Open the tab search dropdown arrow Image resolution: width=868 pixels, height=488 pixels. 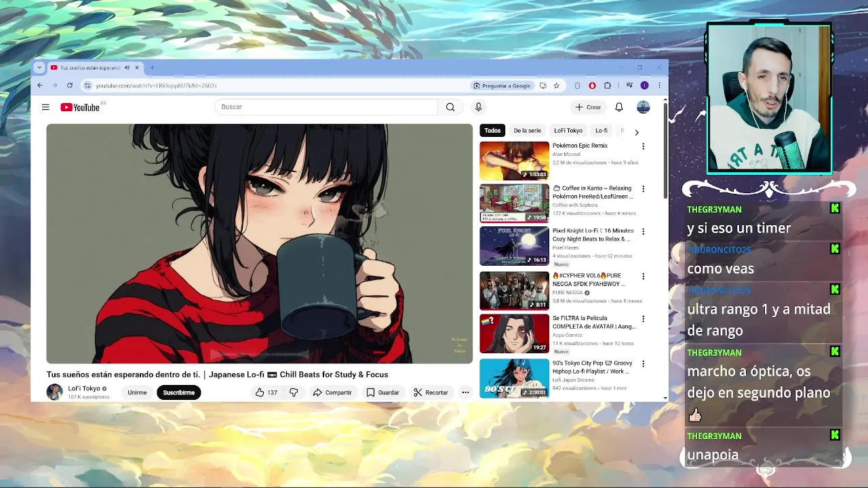click(39, 68)
